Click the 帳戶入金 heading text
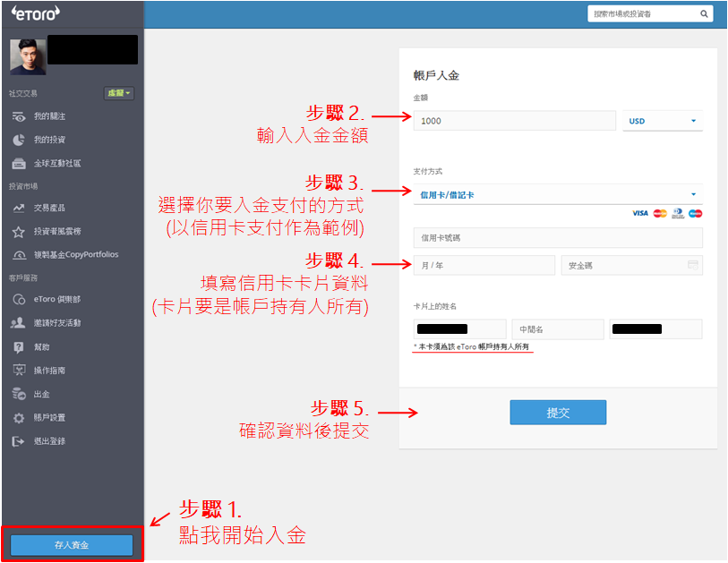728x563 pixels. point(436,75)
